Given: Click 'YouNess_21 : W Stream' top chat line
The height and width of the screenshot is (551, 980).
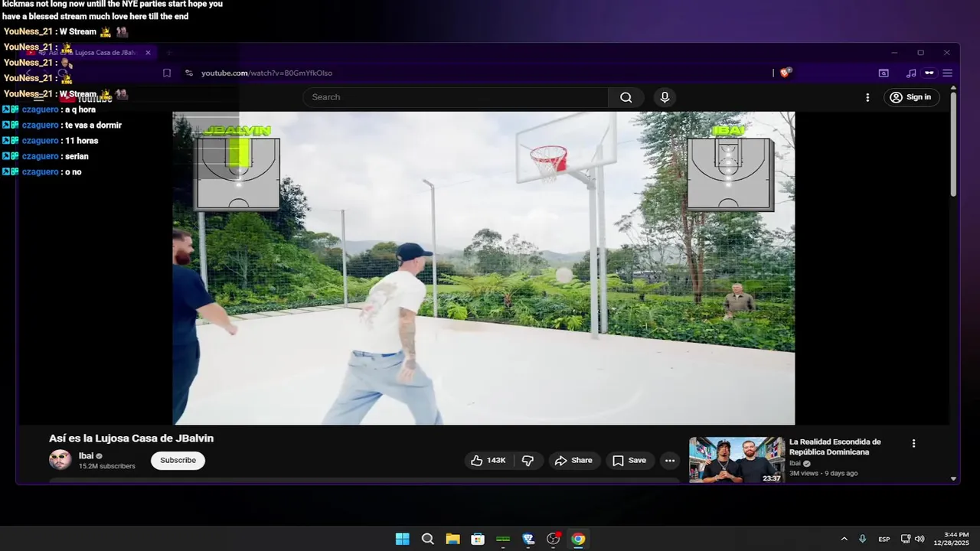Looking at the screenshot, I should tap(65, 32).
